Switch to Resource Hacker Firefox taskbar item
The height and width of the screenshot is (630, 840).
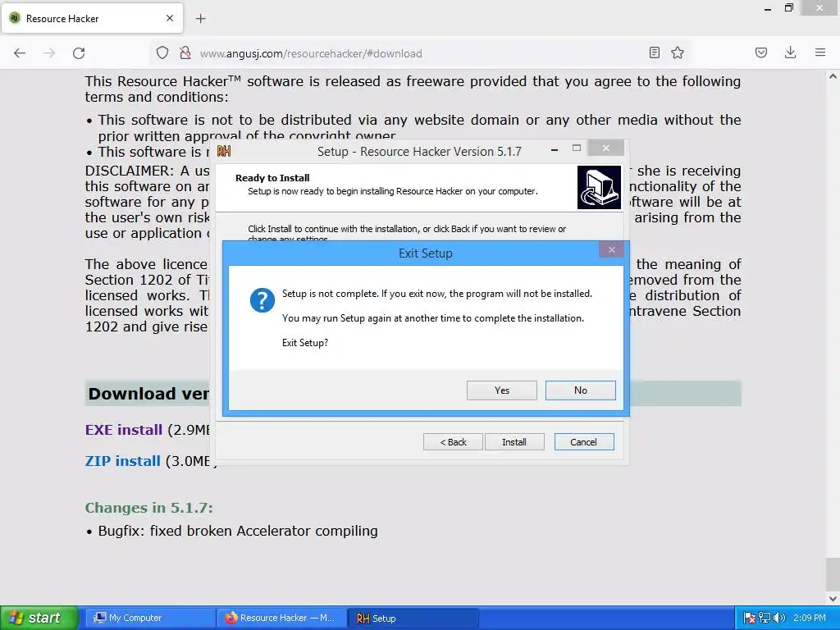point(282,619)
